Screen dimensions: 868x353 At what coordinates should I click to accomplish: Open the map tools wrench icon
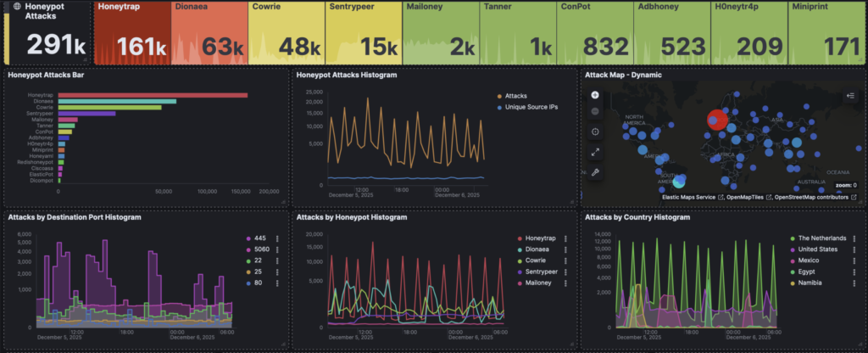click(595, 171)
